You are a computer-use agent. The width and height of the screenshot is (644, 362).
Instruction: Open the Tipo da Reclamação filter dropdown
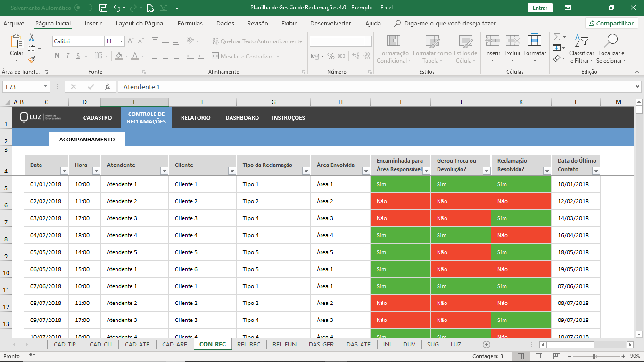click(305, 171)
